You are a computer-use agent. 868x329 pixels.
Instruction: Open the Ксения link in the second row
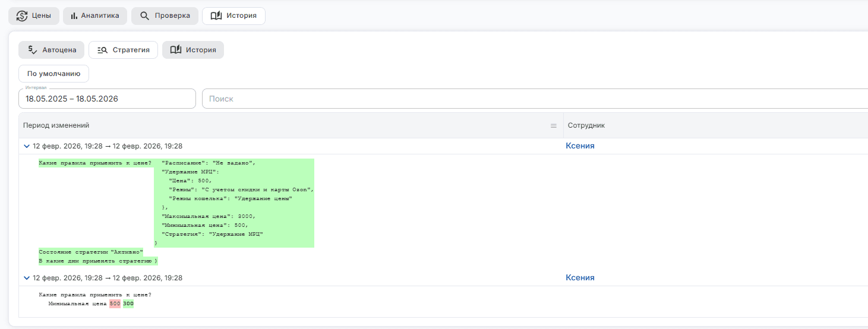coord(580,278)
